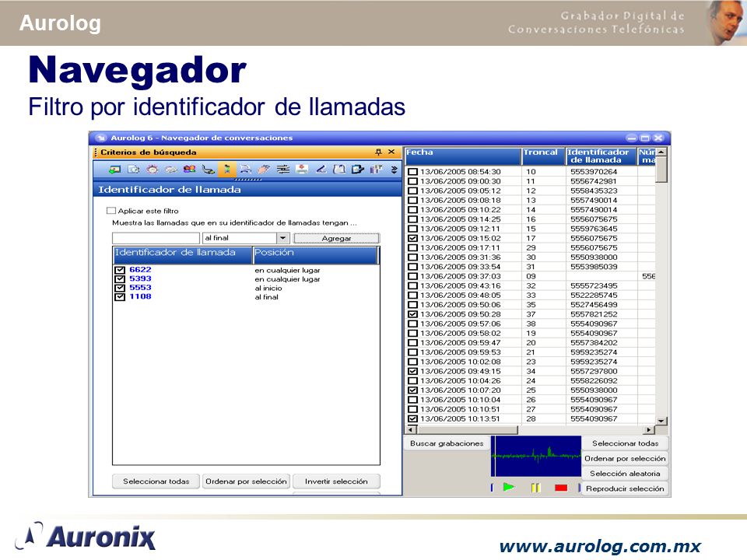This screenshot has width=747, height=560.
Task: Sort recordings by Identificador de llamada header
Action: click(601, 156)
